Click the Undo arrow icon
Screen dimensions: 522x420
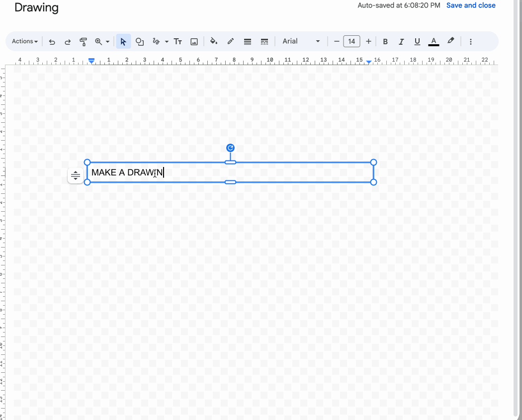[52, 42]
